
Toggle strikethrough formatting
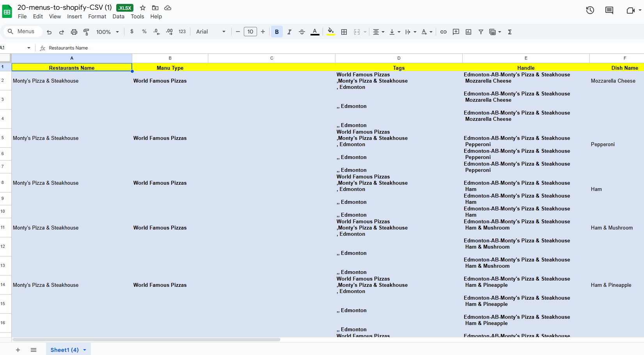tap(302, 32)
